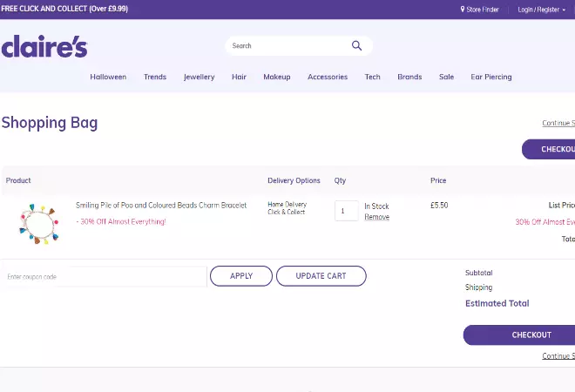Open the Makeup menu
The height and width of the screenshot is (392, 575).
(x=276, y=77)
